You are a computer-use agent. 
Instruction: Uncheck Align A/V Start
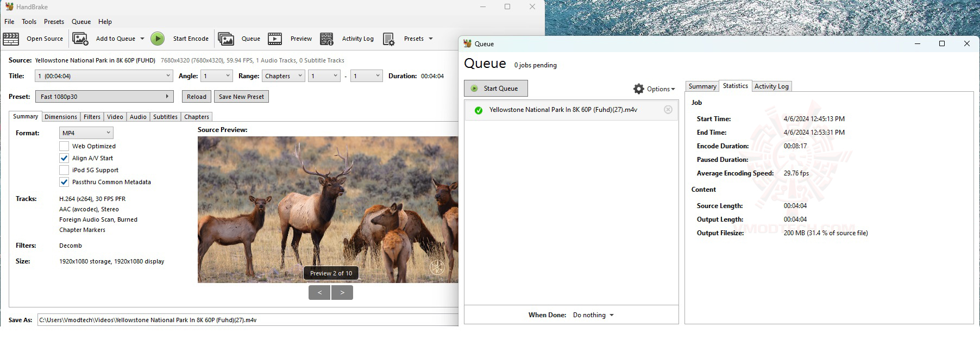[64, 158]
